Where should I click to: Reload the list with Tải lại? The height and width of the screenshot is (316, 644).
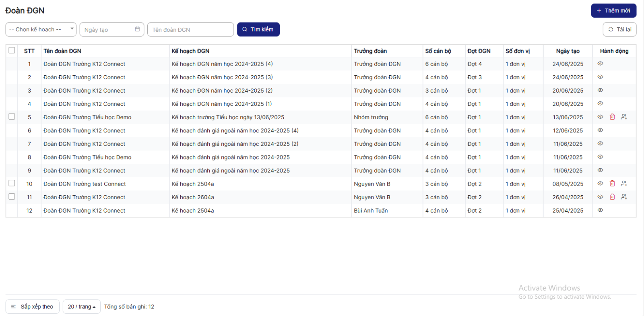pyautogui.click(x=619, y=29)
